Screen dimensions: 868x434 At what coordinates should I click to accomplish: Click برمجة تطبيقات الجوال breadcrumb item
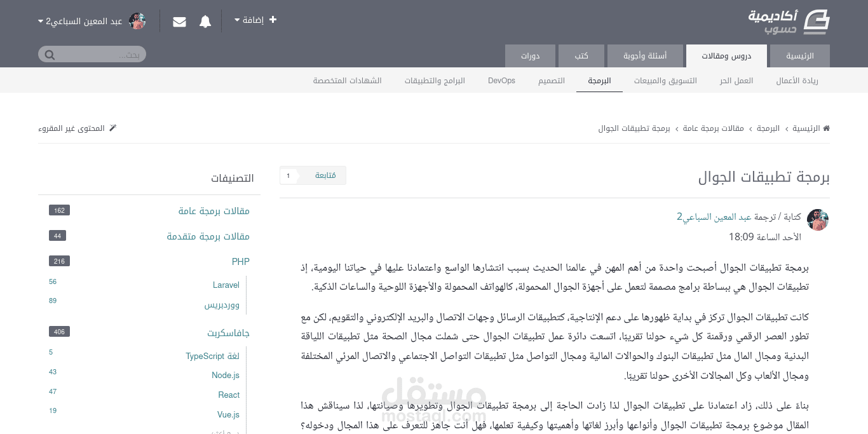pos(634,128)
